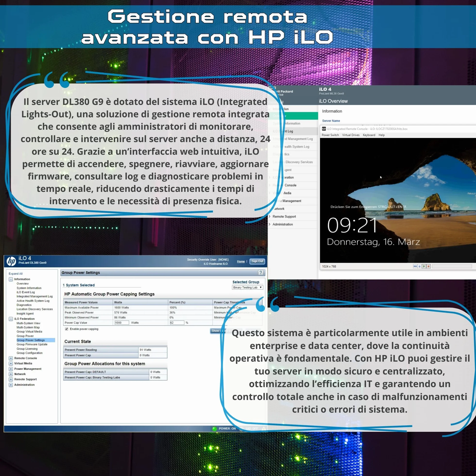Toggle the Enable power capping checkbox
The height and width of the screenshot is (476, 476).
click(x=67, y=329)
